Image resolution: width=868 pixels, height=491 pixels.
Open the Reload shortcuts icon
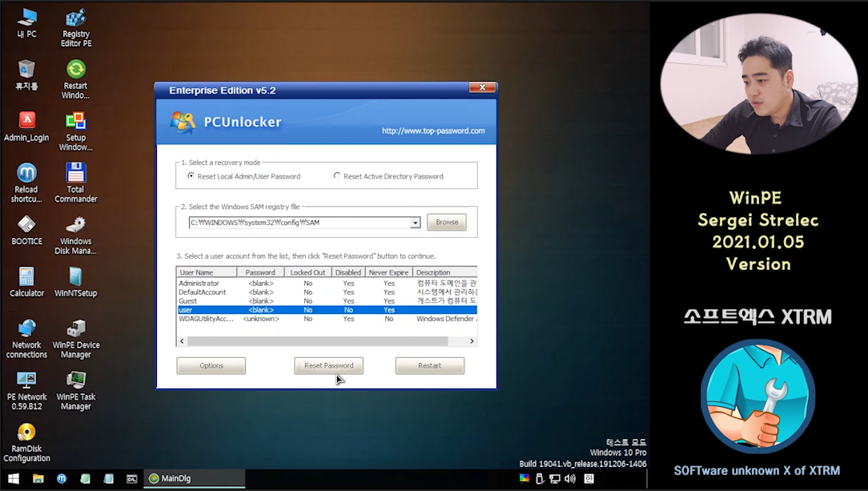26,183
